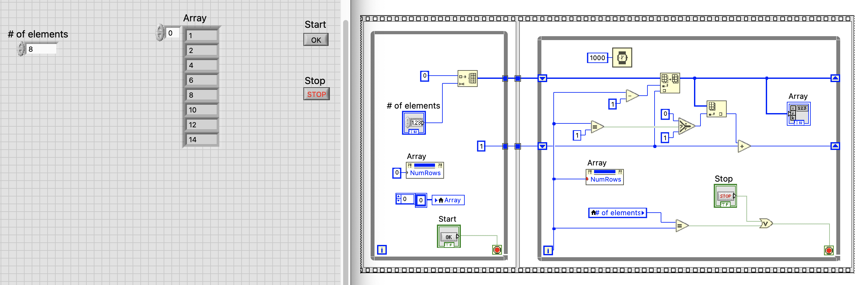Click the Equal node wired to # of elements local
Screen dimensions: 868x285
coord(682,226)
